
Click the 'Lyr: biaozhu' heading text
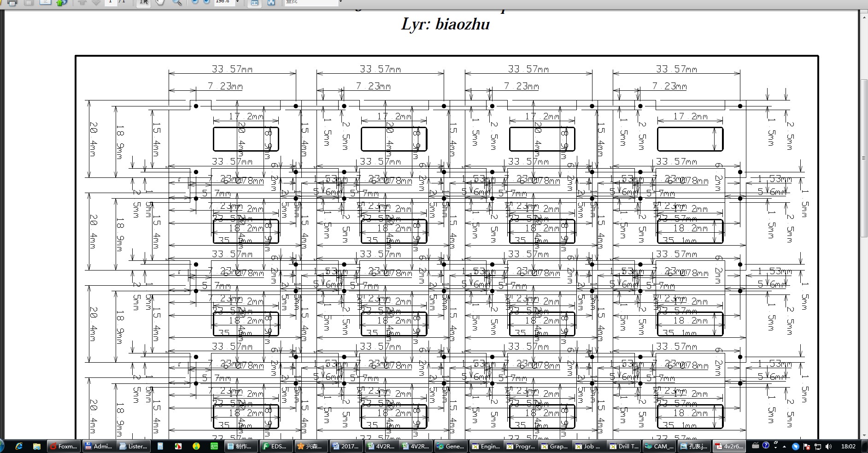(x=446, y=24)
